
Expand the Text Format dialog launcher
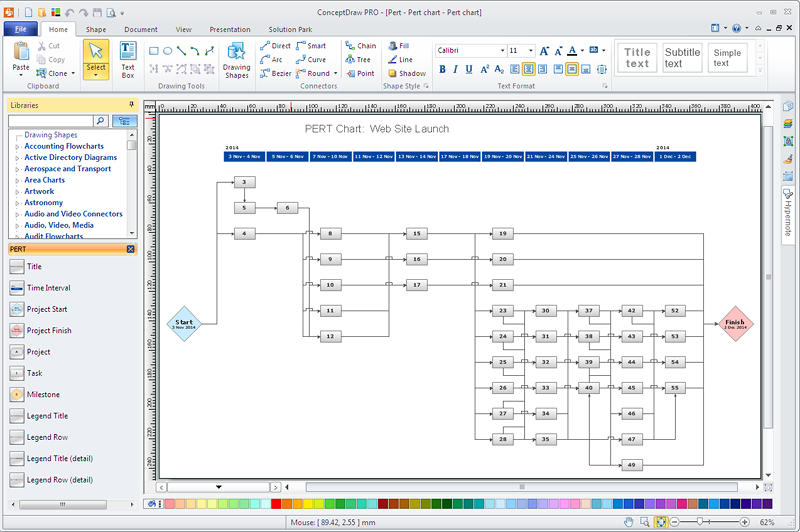(605, 86)
